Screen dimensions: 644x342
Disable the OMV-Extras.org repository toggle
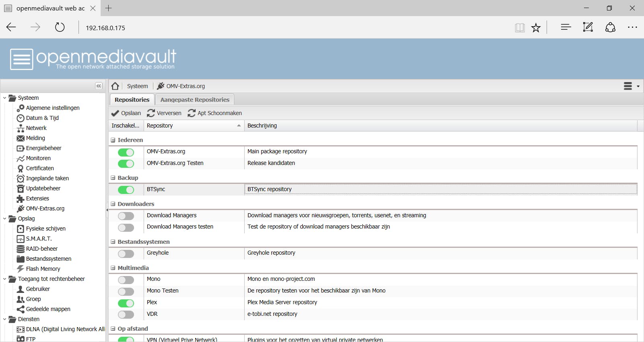click(126, 152)
